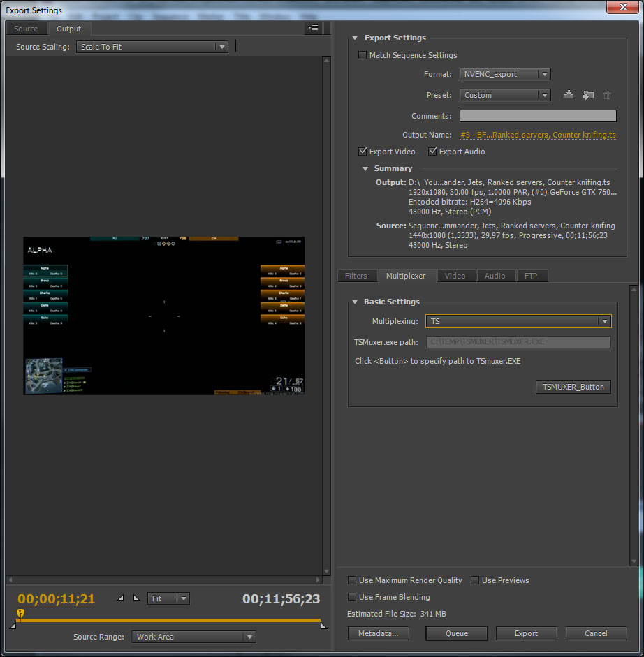Image resolution: width=644 pixels, height=657 pixels.
Task: Click the TSMUXER_Button
Action: coord(573,387)
